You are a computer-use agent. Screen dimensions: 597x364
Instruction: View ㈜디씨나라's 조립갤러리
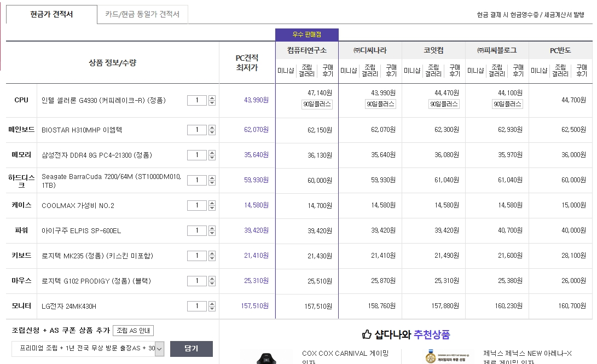tap(370, 71)
